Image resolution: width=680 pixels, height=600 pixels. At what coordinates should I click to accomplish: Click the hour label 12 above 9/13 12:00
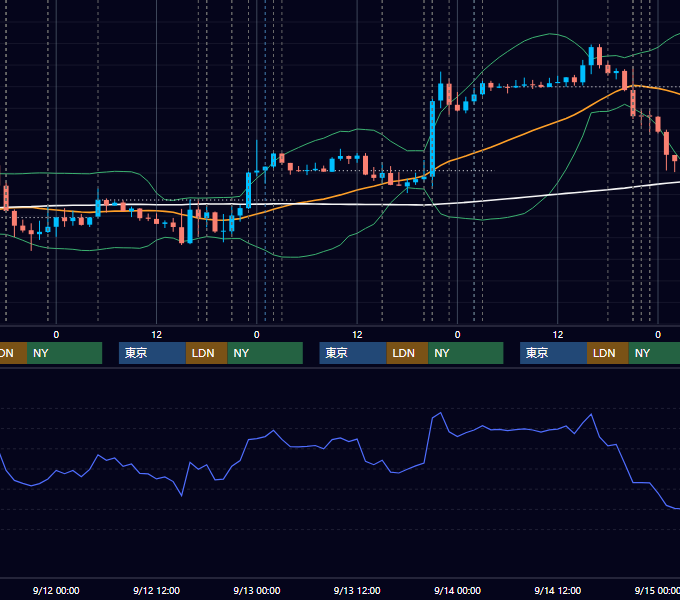pos(357,335)
